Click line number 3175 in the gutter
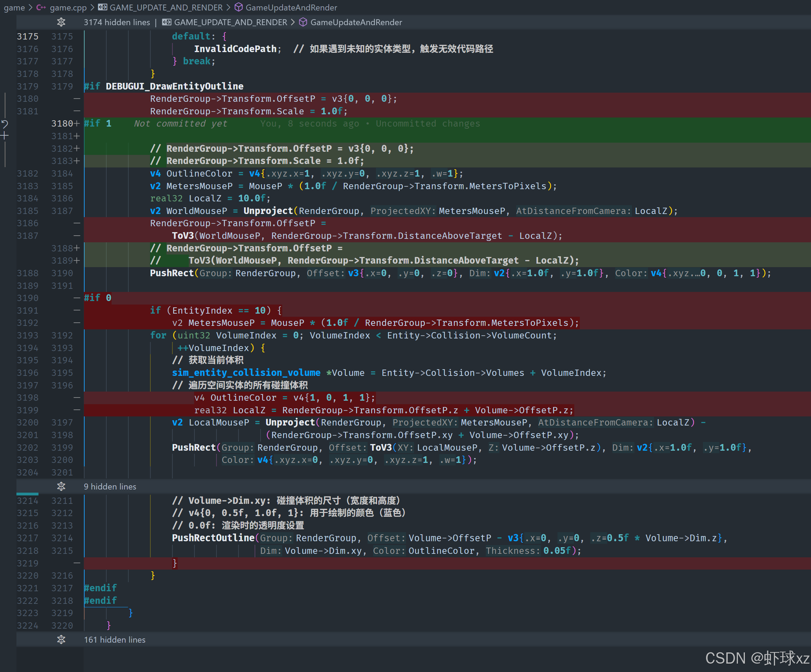The width and height of the screenshot is (811, 672). pyautogui.click(x=27, y=36)
